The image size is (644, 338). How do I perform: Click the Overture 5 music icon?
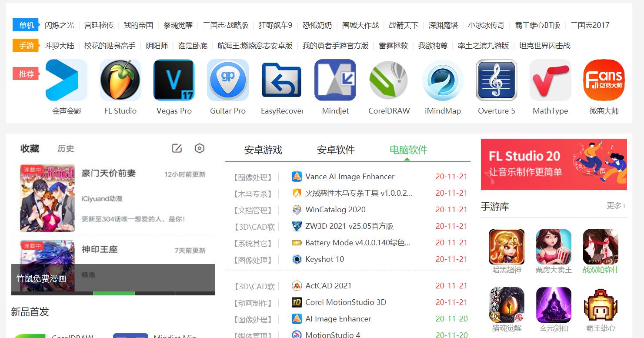click(496, 80)
